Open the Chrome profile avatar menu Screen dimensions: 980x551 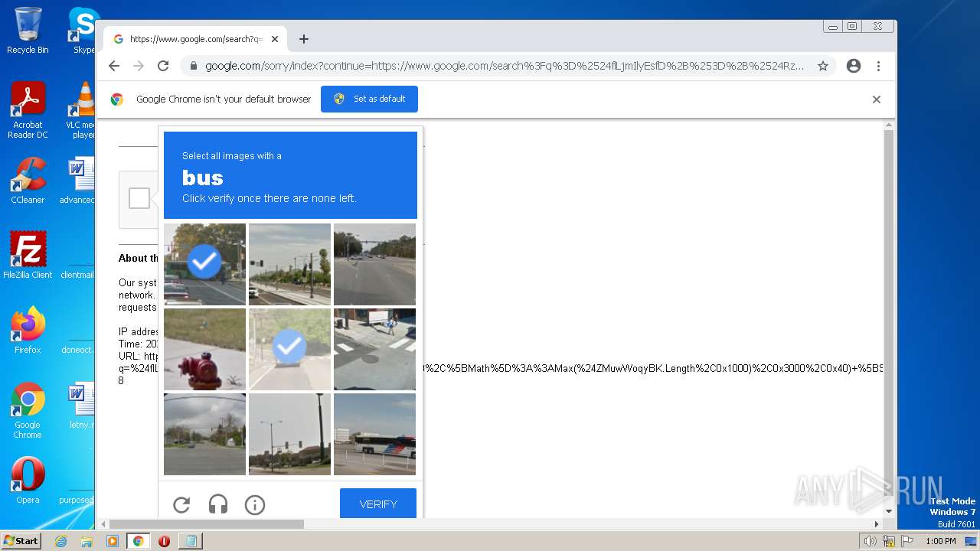tap(854, 66)
